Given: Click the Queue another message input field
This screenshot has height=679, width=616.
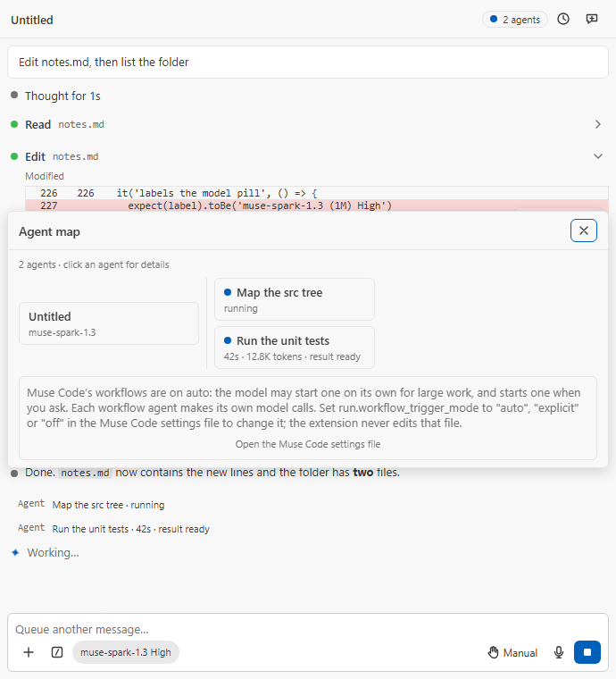Looking at the screenshot, I should click(x=308, y=629).
